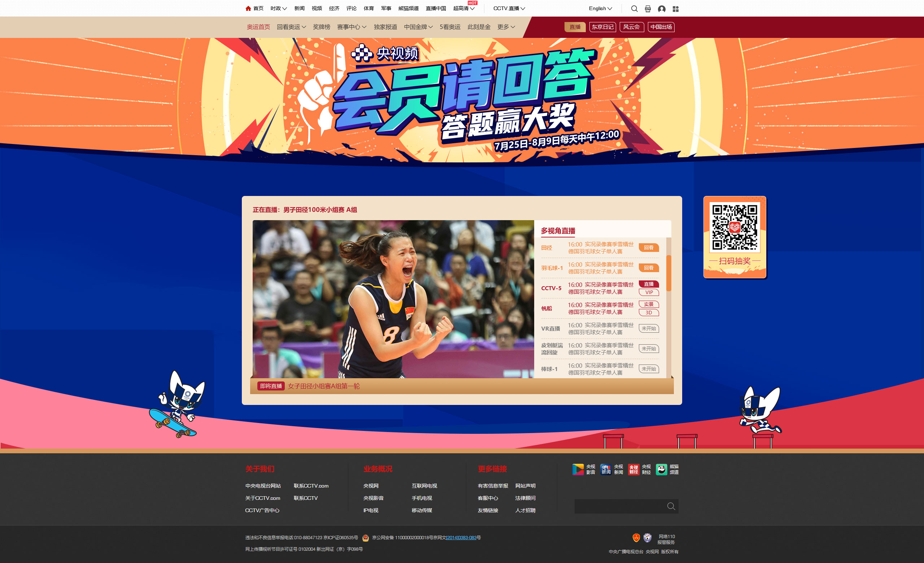924x563 pixels.
Task: Click the police badge icon next to 京公网安备
Action: click(366, 538)
